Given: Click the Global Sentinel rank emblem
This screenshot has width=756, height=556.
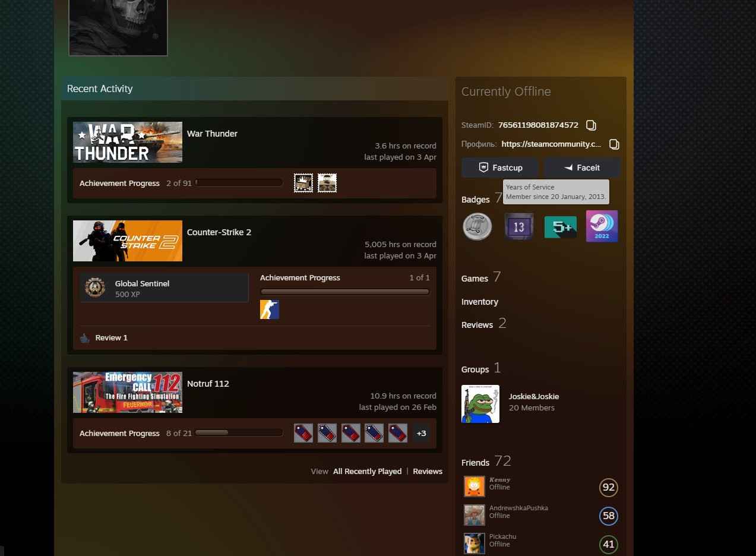Looking at the screenshot, I should click(x=95, y=288).
